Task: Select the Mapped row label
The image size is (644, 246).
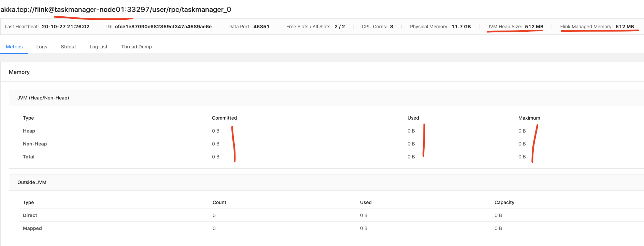Action: pos(32,228)
